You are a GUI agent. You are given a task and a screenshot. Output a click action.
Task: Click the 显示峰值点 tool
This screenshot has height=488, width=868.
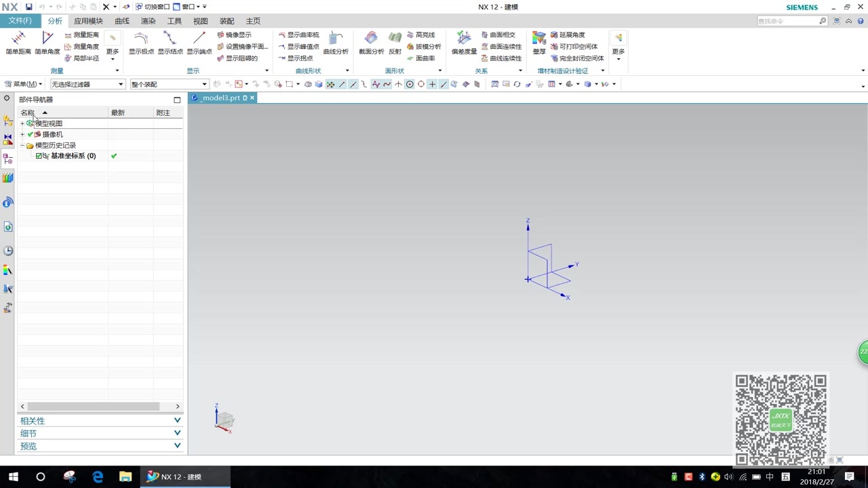pyautogui.click(x=298, y=47)
